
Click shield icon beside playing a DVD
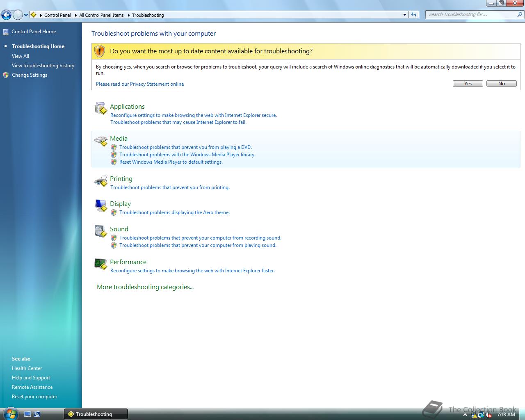point(114,147)
